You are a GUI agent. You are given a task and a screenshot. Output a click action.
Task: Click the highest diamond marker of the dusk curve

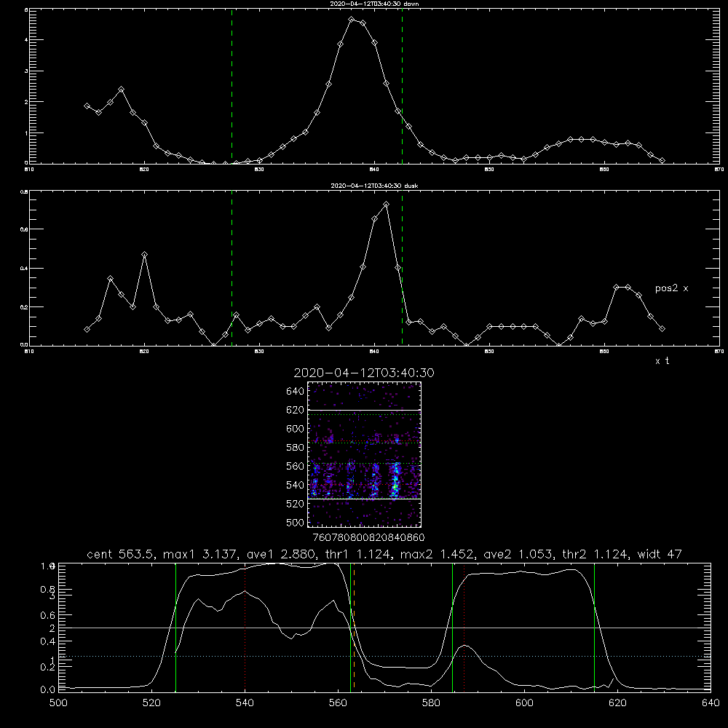coord(387,205)
